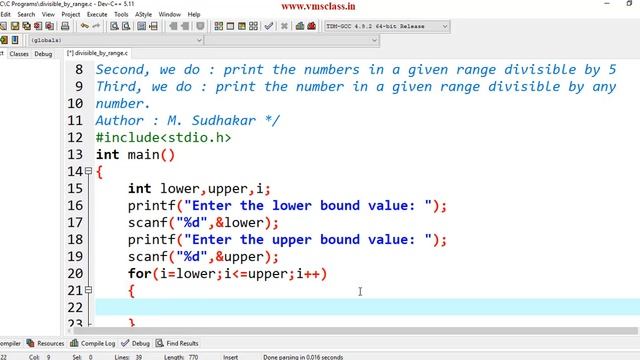Screen dimensions: 640x360
Task: Click the 'scanf("%d",&upper);' line
Action: (203, 257)
